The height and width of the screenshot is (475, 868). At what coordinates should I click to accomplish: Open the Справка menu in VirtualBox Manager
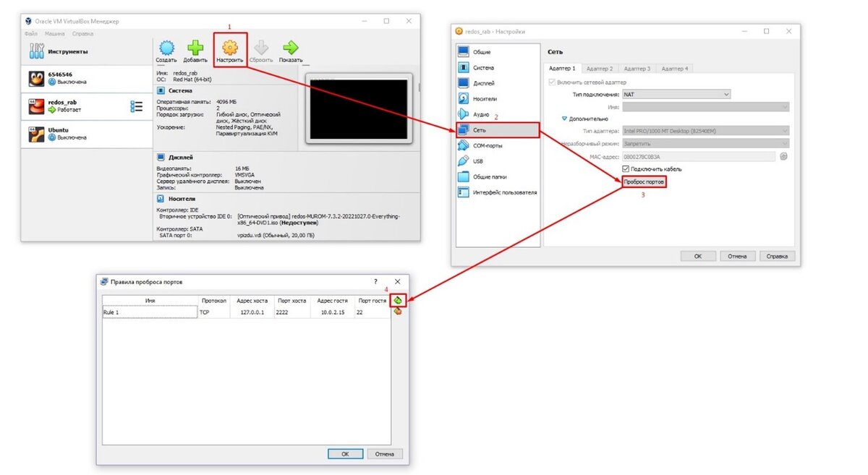click(x=82, y=33)
